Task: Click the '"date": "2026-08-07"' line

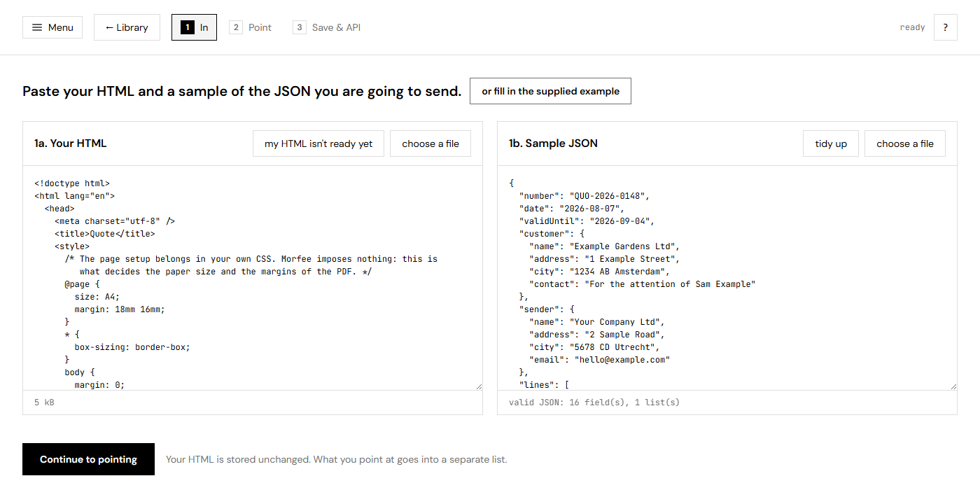Action: (572, 209)
